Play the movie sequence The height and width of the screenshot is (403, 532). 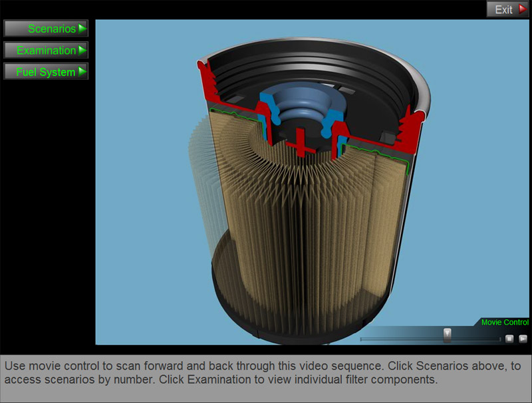[523, 338]
